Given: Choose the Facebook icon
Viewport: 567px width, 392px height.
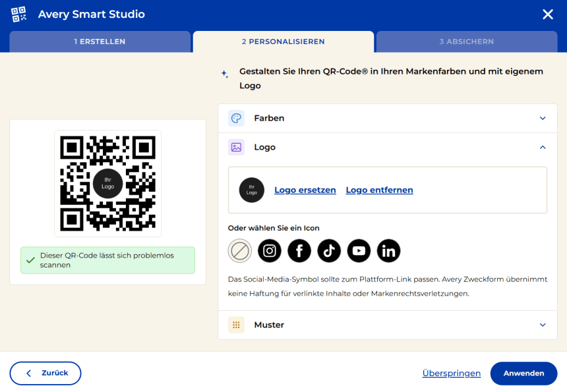Looking at the screenshot, I should (x=299, y=251).
